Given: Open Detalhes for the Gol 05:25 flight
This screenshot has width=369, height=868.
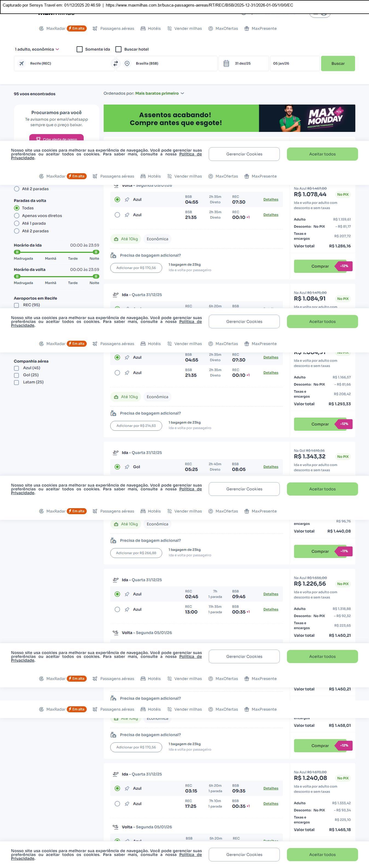Looking at the screenshot, I should click(271, 467).
